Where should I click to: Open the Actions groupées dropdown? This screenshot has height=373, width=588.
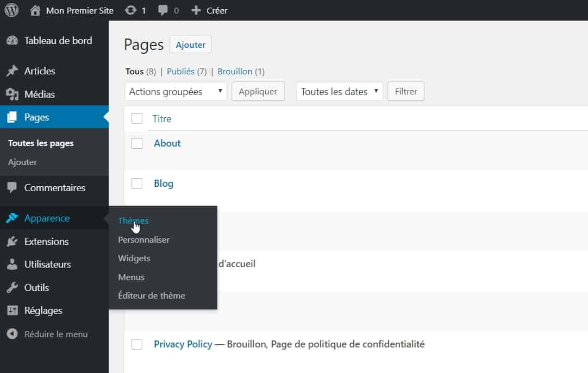coord(176,91)
